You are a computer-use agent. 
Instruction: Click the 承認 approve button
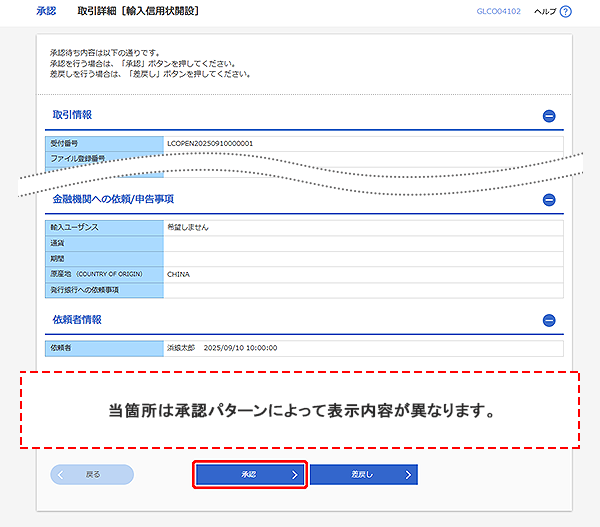(x=250, y=475)
